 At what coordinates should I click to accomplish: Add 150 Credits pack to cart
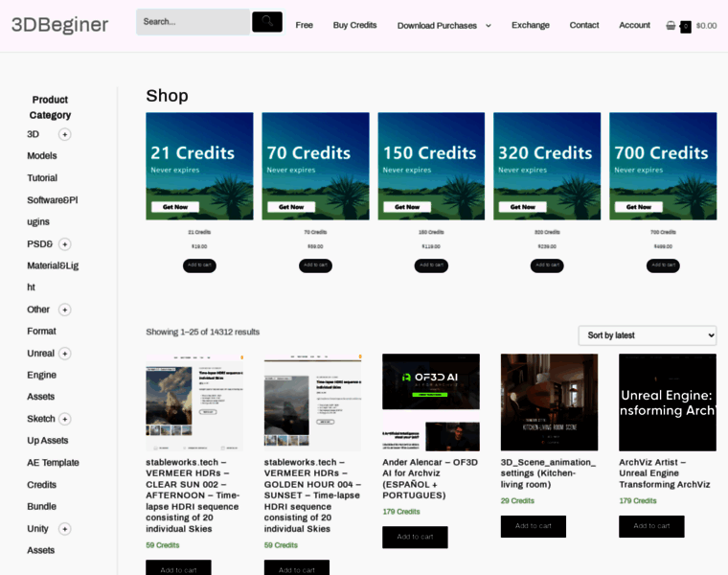pos(431,265)
